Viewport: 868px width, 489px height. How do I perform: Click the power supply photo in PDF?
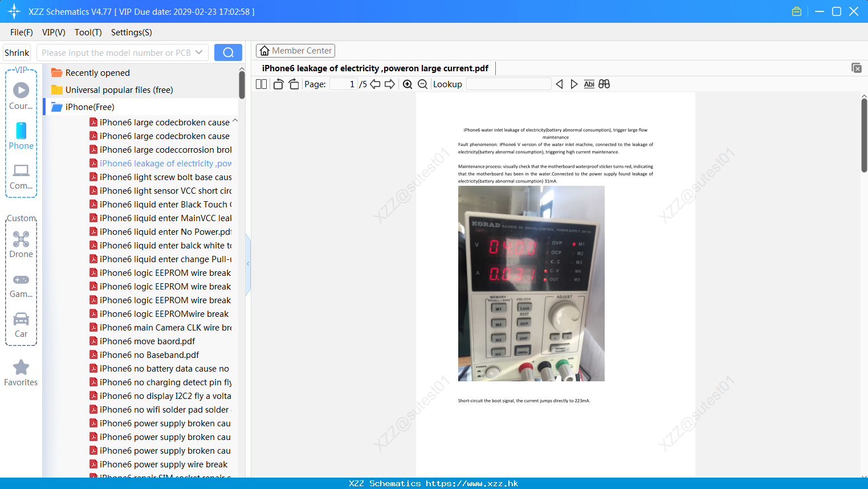(x=531, y=283)
